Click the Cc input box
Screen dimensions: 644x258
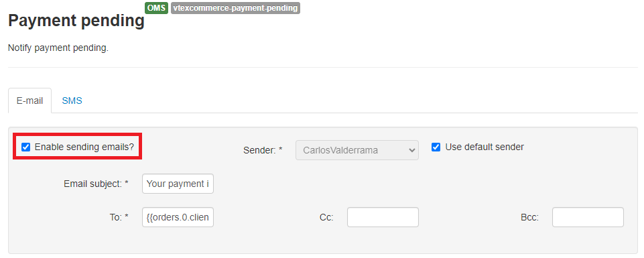(383, 217)
